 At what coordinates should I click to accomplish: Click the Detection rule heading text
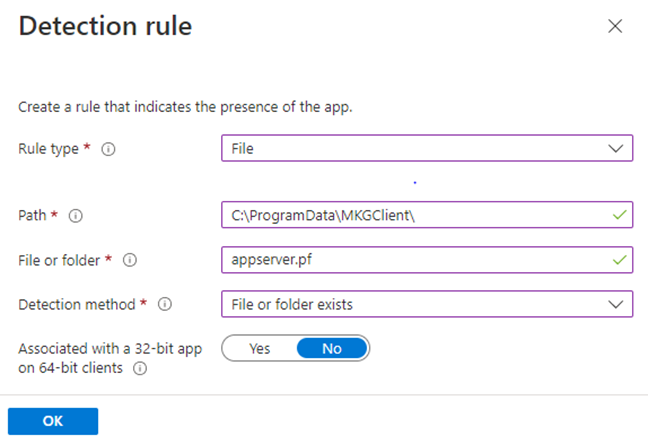coord(105,27)
